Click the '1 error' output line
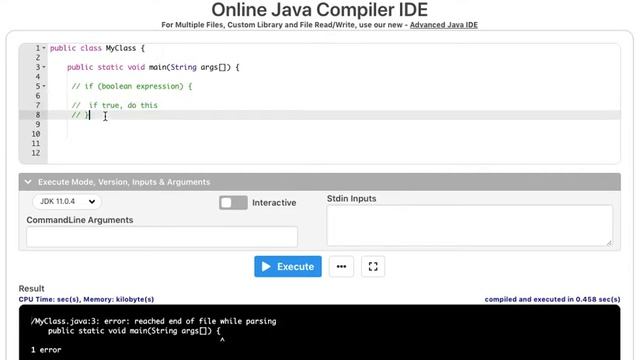The height and width of the screenshot is (360, 640). [x=46, y=350]
